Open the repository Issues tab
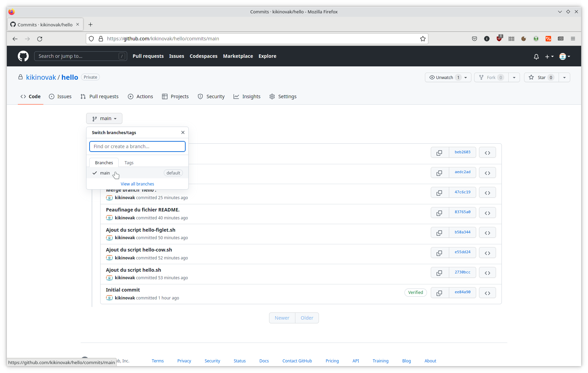Image resolution: width=588 pixels, height=373 pixels. [x=60, y=97]
